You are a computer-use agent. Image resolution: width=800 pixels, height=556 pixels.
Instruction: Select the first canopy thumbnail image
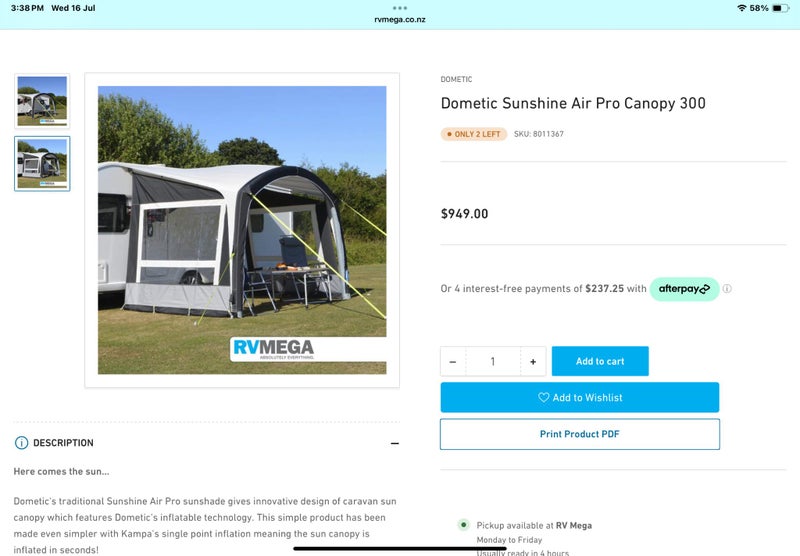coord(42,101)
